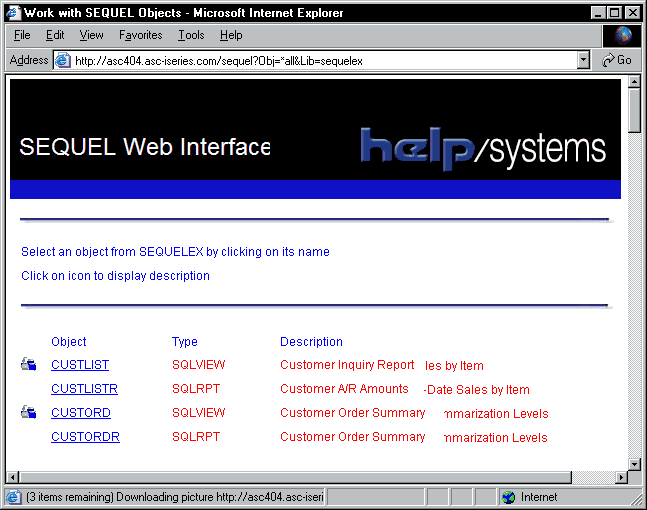
Task: Click the help/systems logo
Action: [x=483, y=149]
